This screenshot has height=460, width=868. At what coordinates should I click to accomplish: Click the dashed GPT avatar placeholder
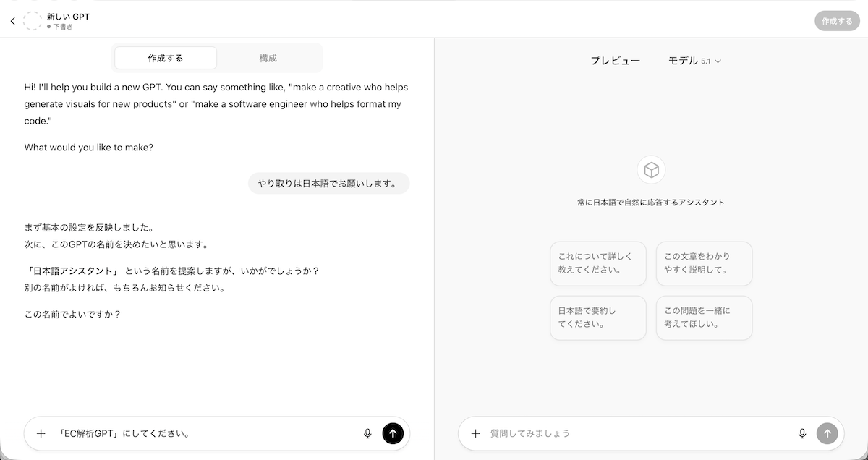click(33, 21)
